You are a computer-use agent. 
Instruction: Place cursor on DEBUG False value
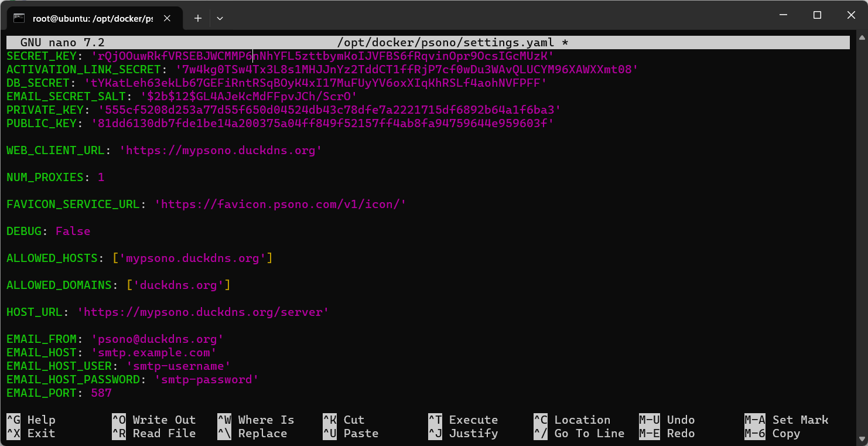click(x=73, y=231)
